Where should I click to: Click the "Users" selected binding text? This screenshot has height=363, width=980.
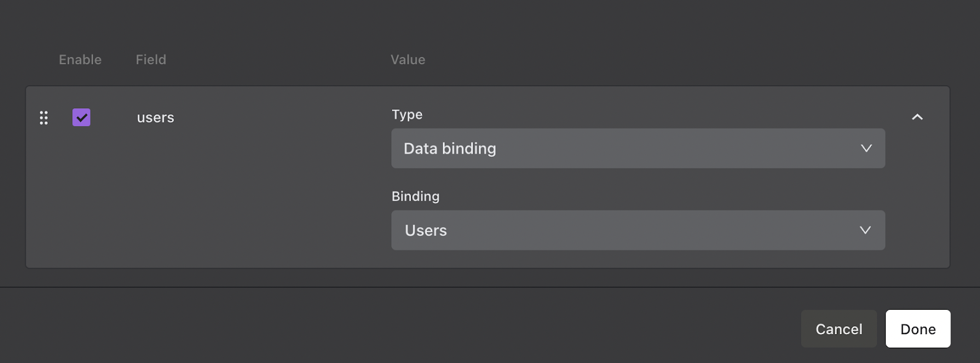tap(426, 231)
